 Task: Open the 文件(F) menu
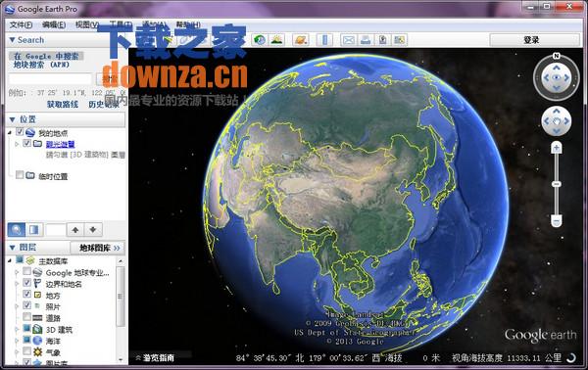click(21, 24)
